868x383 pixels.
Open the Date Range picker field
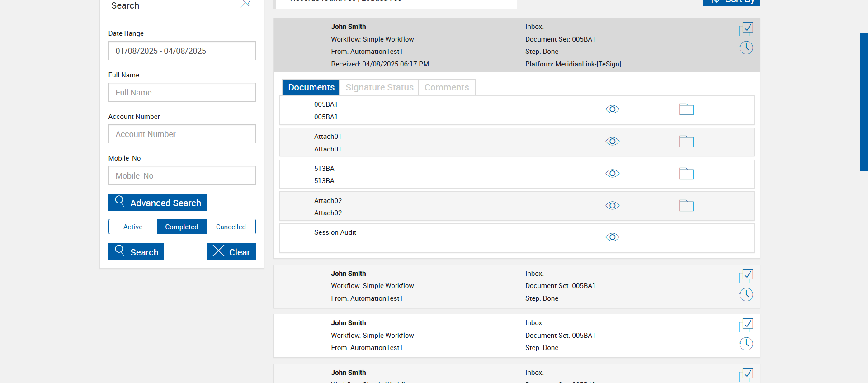[x=182, y=51]
